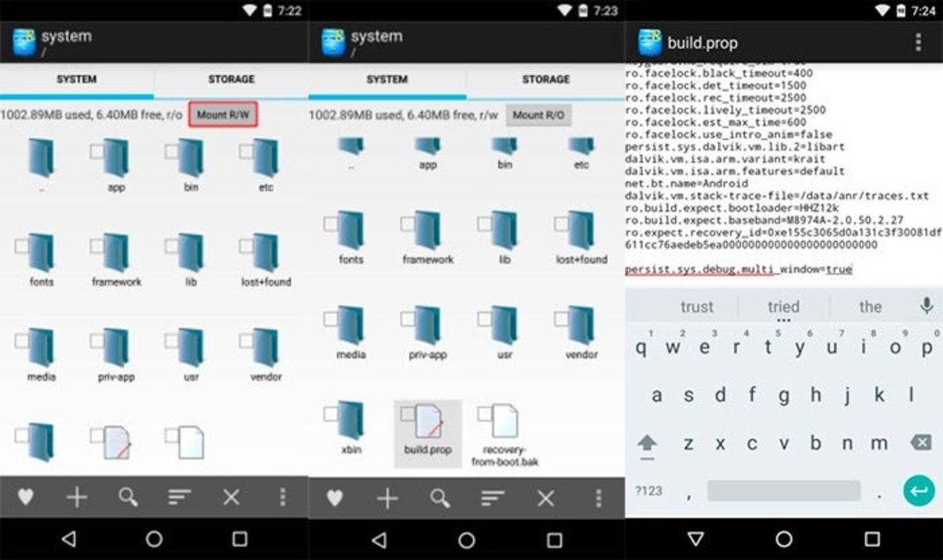
Task: Tap the keyboard-hide back triangle in editor screen
Action: point(695,539)
